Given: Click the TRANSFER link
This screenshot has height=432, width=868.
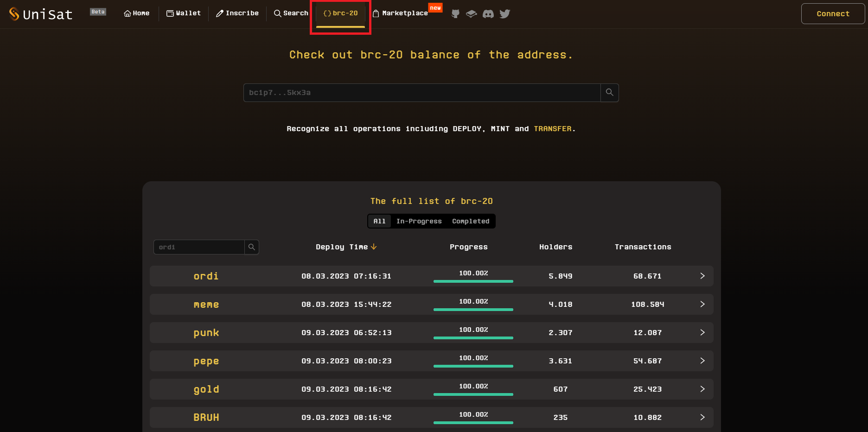Looking at the screenshot, I should pyautogui.click(x=553, y=129).
